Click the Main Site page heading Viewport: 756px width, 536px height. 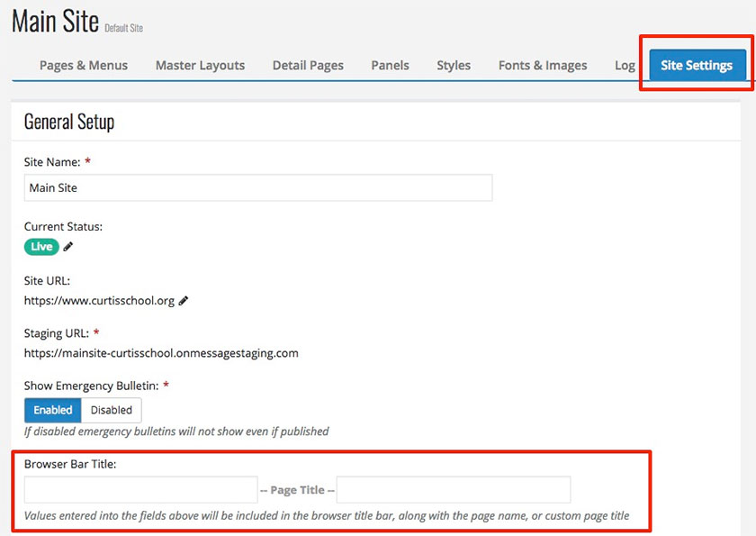point(55,22)
